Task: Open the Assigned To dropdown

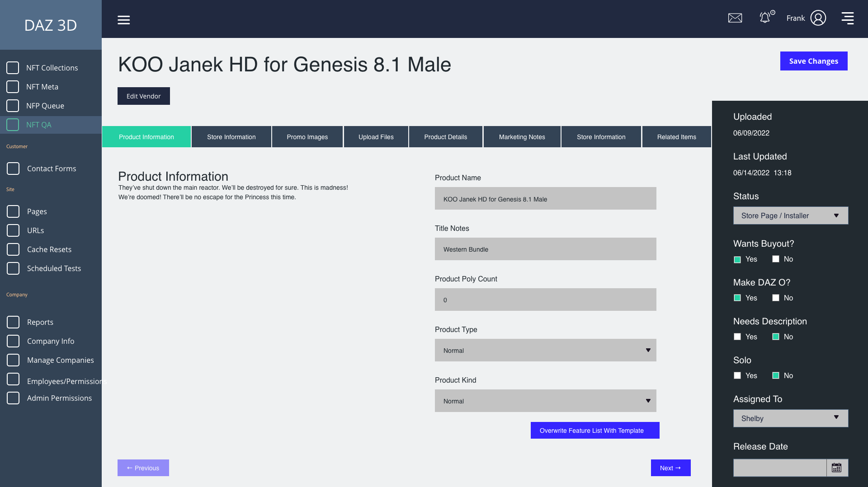Action: pyautogui.click(x=791, y=418)
